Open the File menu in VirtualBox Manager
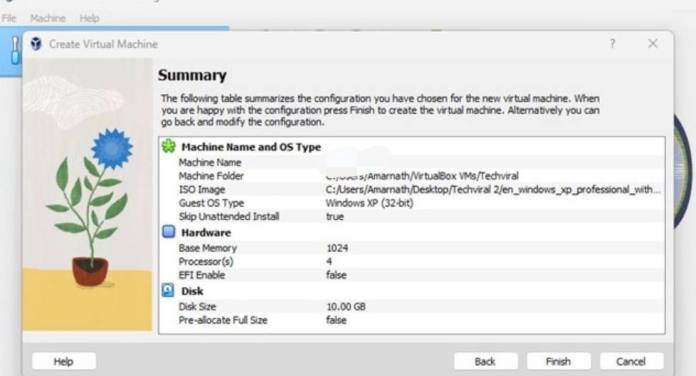This screenshot has height=376, width=696. click(8, 18)
